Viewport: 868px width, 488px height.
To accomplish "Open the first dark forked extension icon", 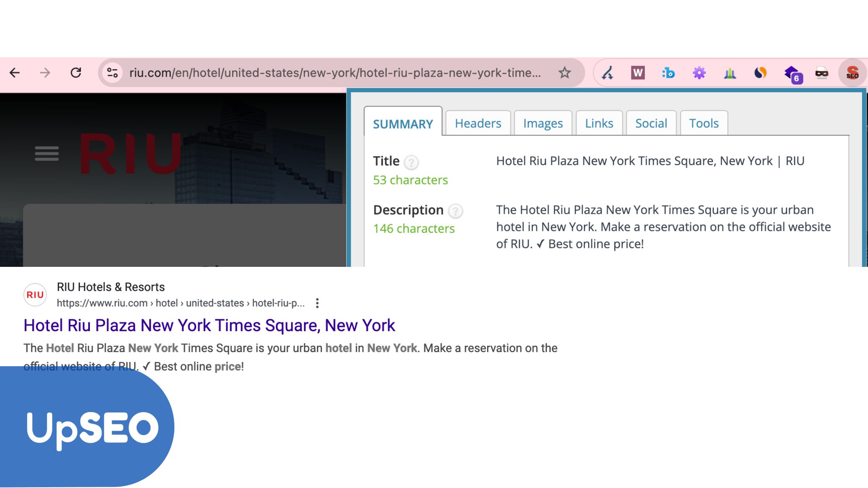I will [607, 73].
